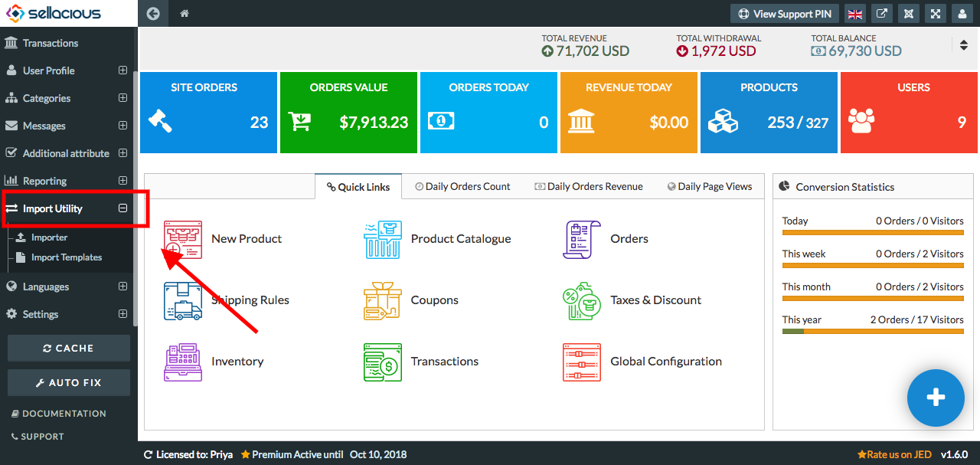The image size is (980, 465).
Task: Switch to the Daily Orders Count tab
Action: [462, 186]
